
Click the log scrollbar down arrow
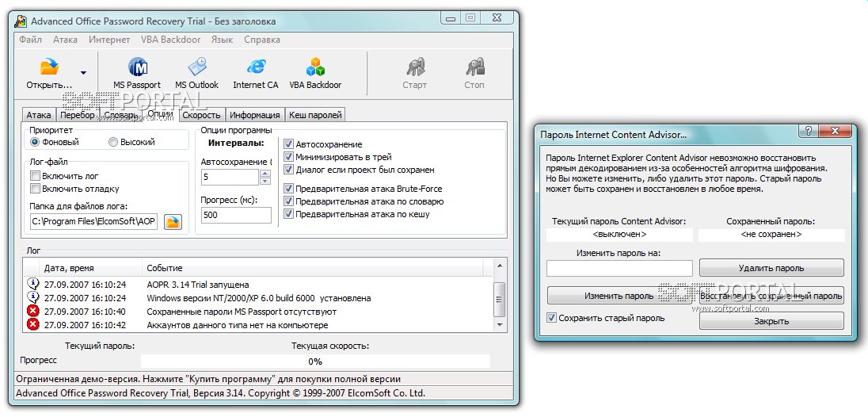click(499, 324)
